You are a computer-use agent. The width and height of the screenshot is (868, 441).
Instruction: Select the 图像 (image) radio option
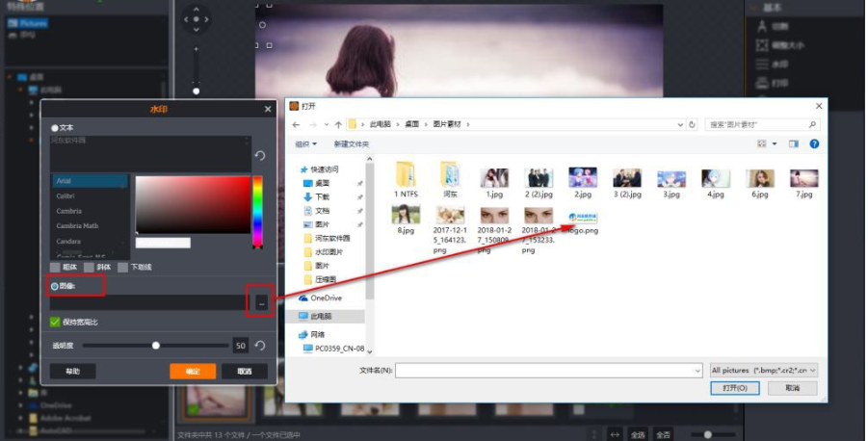[x=63, y=286]
